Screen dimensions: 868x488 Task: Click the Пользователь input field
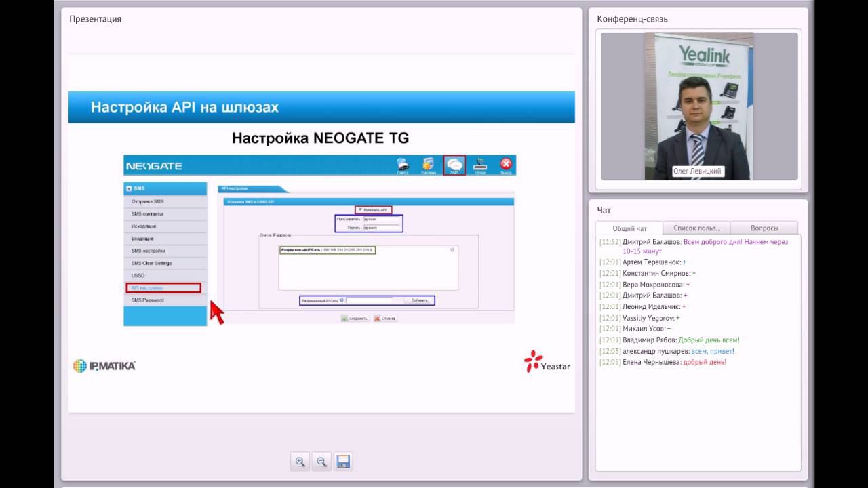tap(382, 220)
